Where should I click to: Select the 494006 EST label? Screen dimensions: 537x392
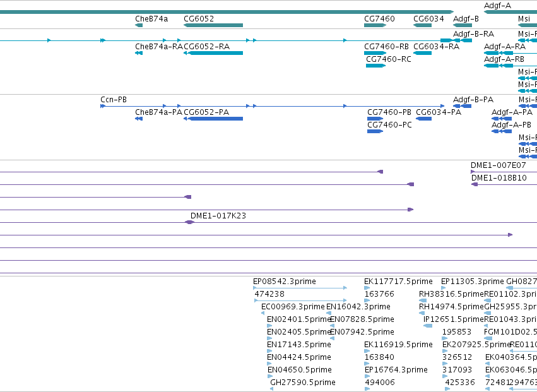[380, 383]
